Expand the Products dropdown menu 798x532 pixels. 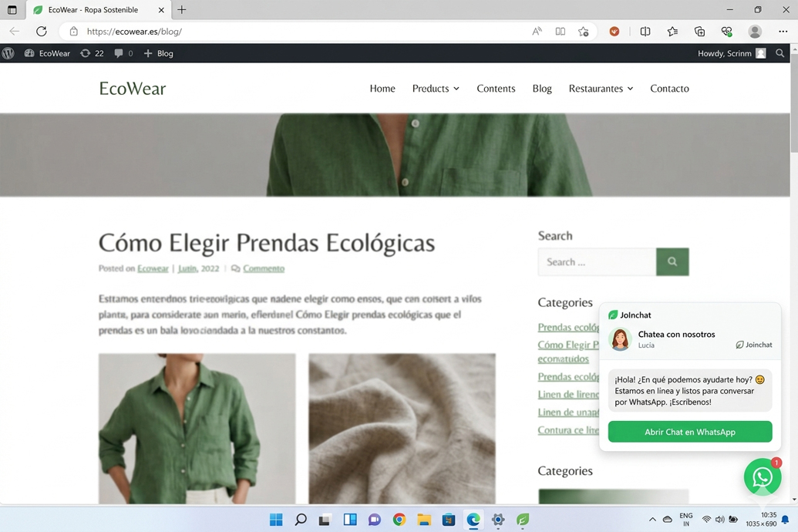click(x=436, y=89)
